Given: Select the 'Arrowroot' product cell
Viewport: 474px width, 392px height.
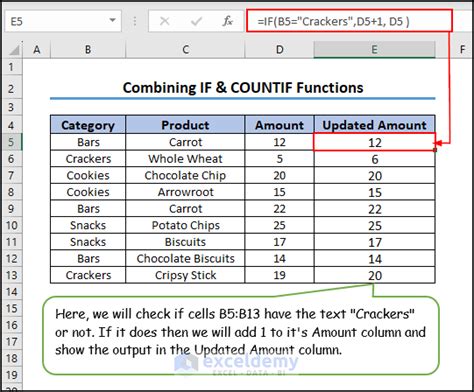Looking at the screenshot, I should tap(185, 192).
